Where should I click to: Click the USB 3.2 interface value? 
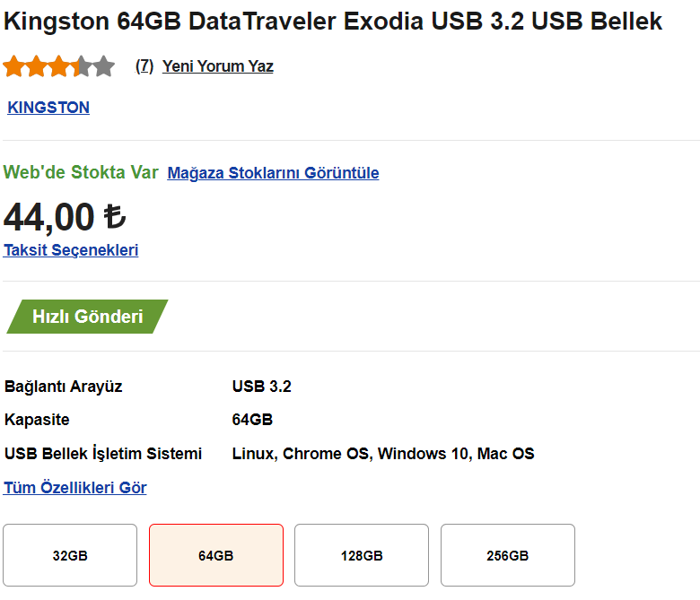click(262, 386)
